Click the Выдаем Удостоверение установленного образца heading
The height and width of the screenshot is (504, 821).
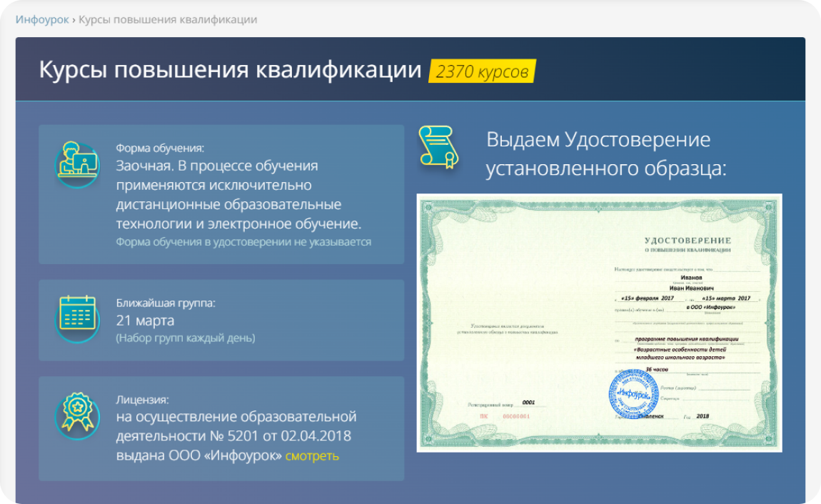(606, 154)
